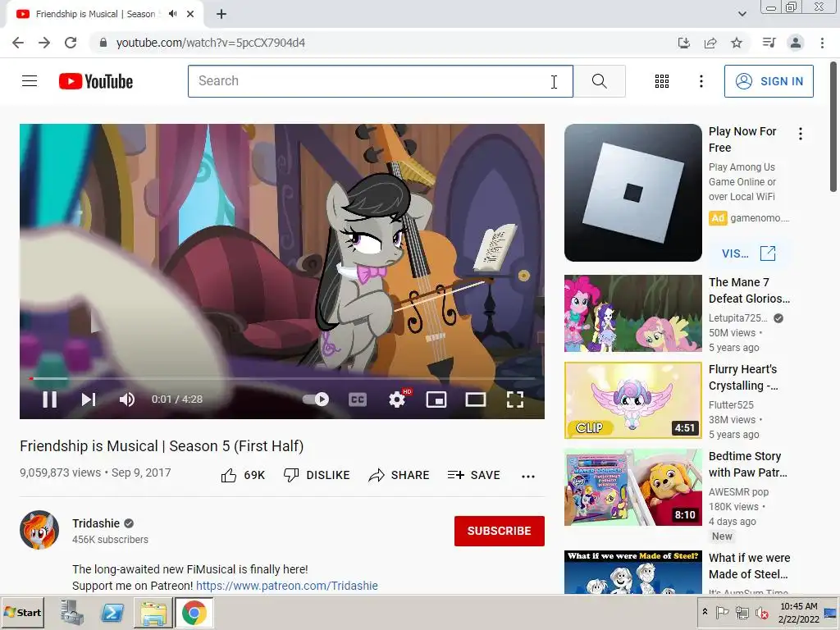The image size is (840, 630).
Task: Open Chrome three-dot menu
Action: (x=822, y=43)
